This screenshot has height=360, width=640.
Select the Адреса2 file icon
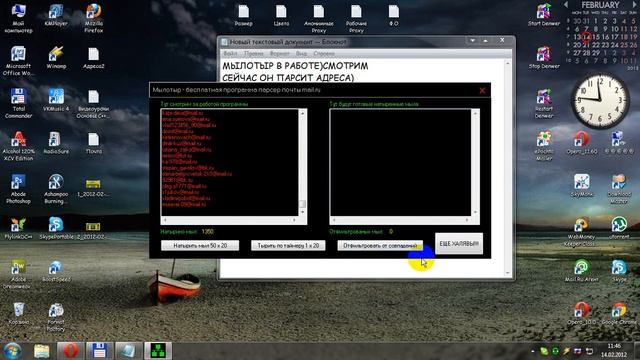click(93, 58)
